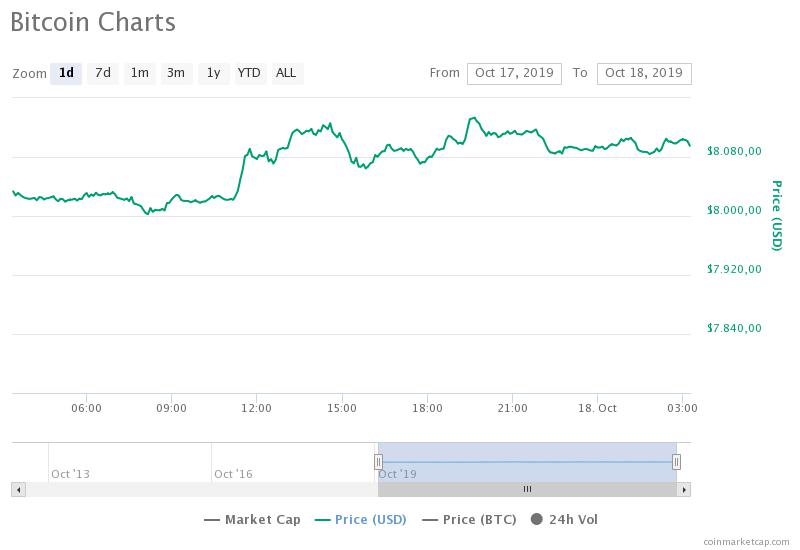Click the 03:00 time axis label
This screenshot has height=550, width=800.
click(683, 408)
